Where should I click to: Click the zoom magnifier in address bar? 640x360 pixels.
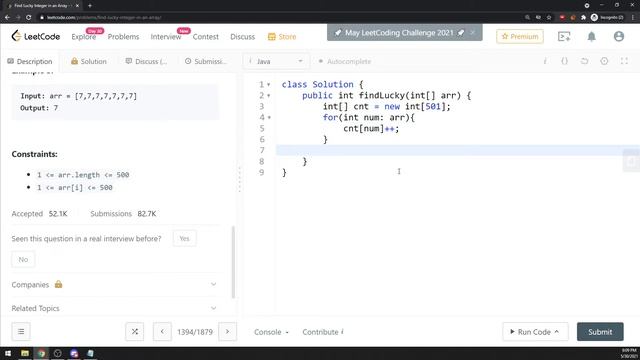527,17
